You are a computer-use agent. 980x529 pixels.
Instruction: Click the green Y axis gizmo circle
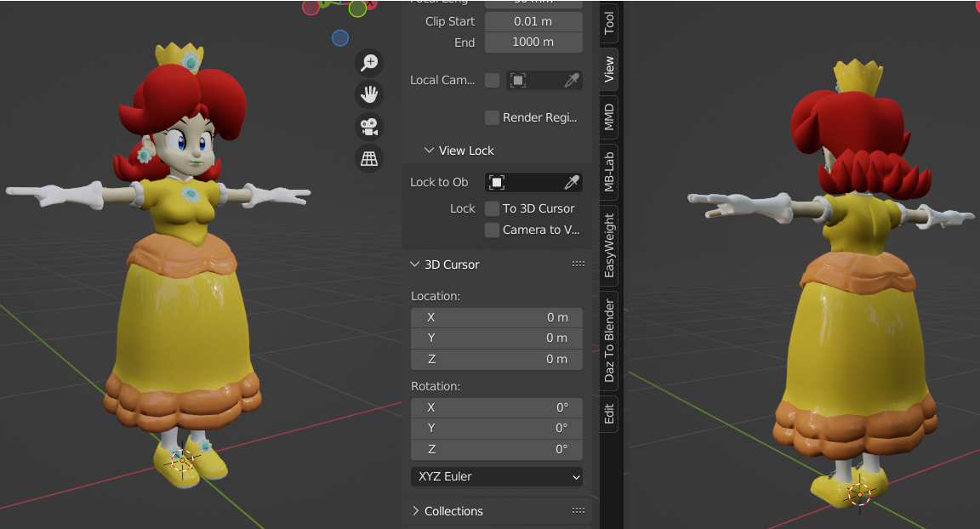(x=357, y=9)
